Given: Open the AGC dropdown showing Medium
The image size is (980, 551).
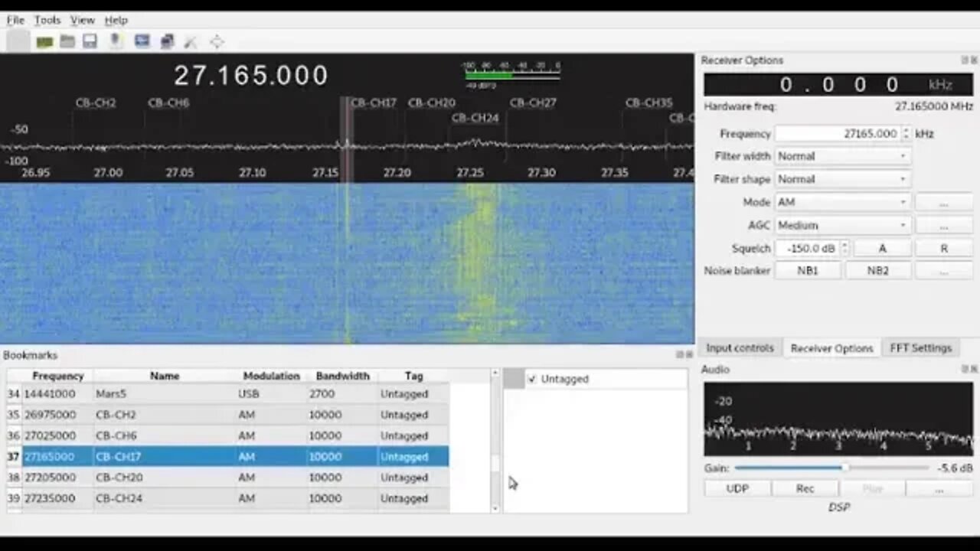Looking at the screenshot, I should click(x=843, y=225).
